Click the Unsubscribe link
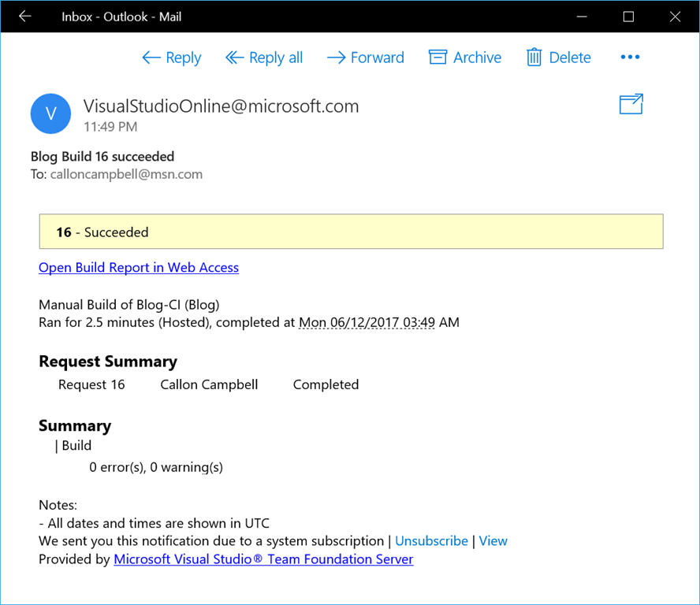Screen dimensions: 700x605 coord(431,541)
